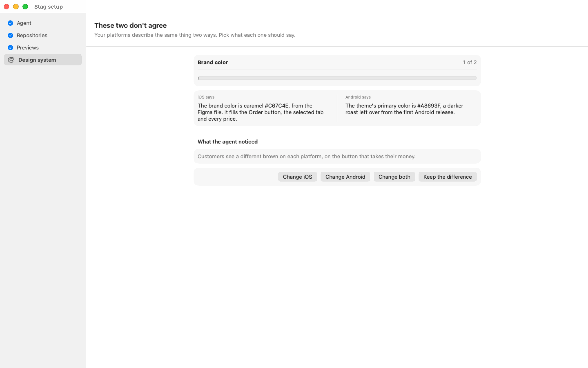Viewport: 588px width, 368px height.
Task: Click the iOS caramel #C67C4E description
Action: click(261, 112)
